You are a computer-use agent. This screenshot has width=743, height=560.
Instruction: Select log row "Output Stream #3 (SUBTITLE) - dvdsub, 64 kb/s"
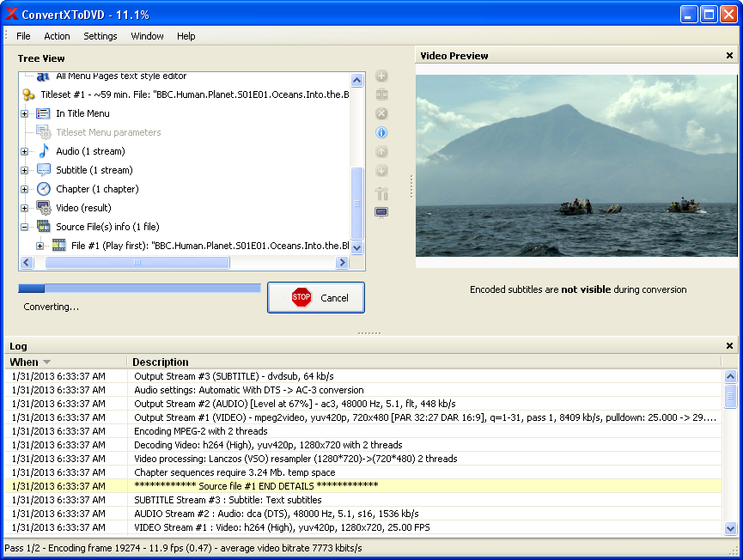coord(363,377)
